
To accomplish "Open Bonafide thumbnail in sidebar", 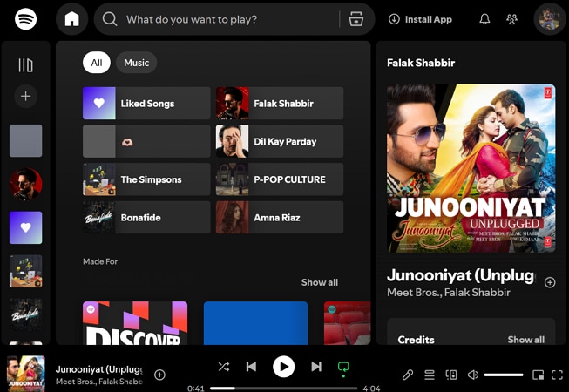I will click(x=25, y=314).
